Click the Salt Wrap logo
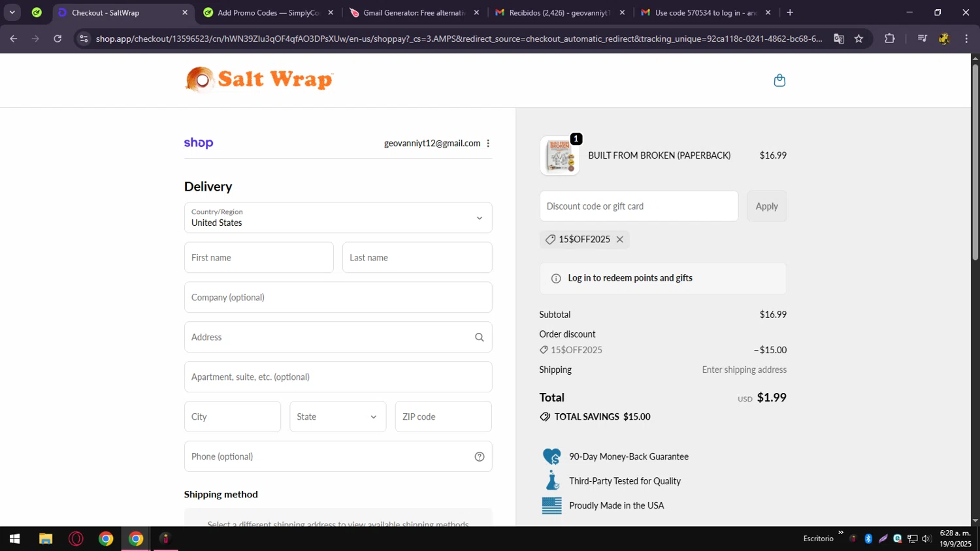Screen dimensions: 980x551 click(259, 80)
